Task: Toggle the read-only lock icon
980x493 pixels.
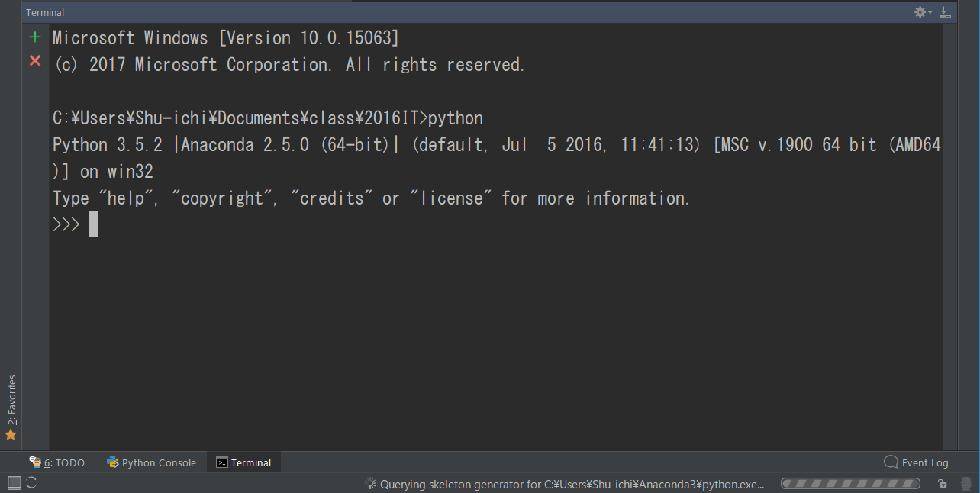Action: 943,484
